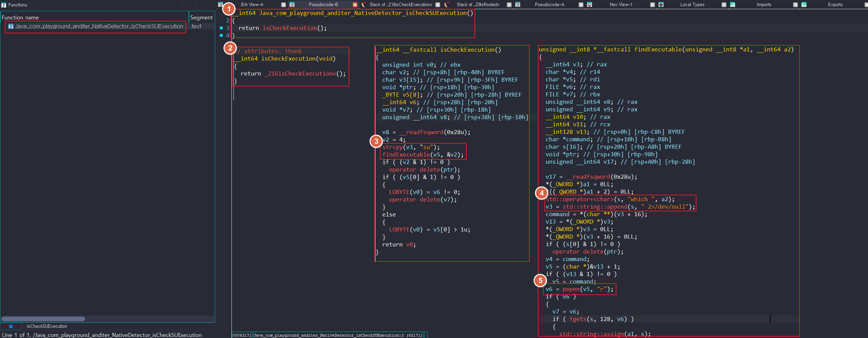
Task: Switch to the Pseudocode-A tab
Action: pos(549,5)
